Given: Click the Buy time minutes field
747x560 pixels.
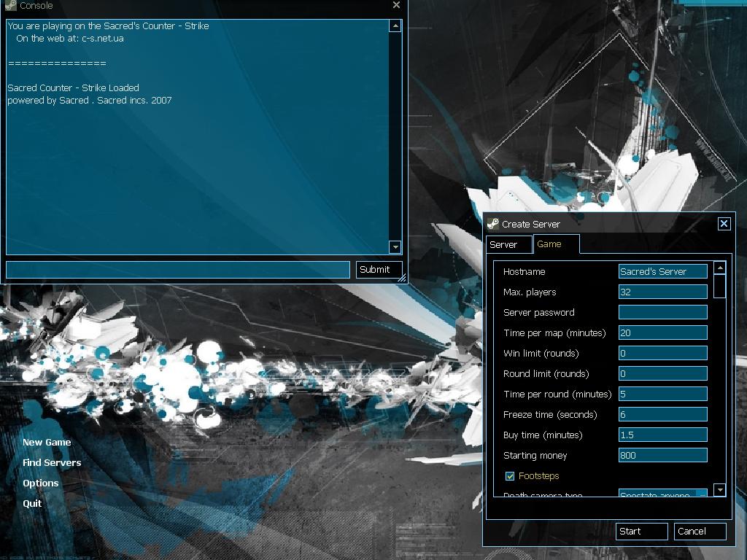Looking at the screenshot, I should pyautogui.click(x=662, y=435).
